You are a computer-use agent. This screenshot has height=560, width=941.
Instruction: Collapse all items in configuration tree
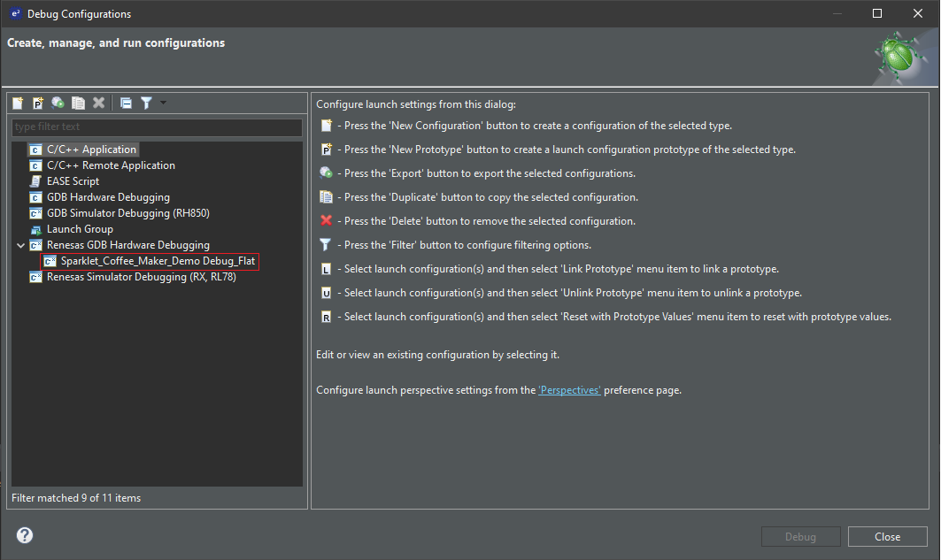point(126,103)
